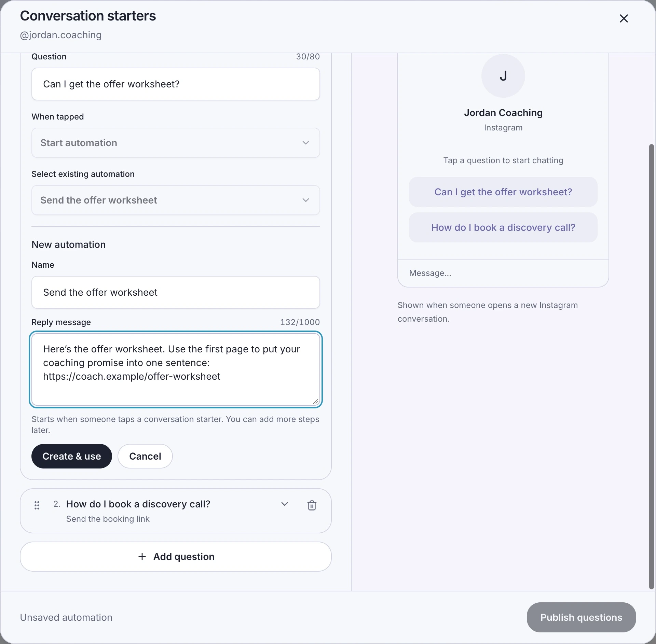
Task: Click 'Tap a question to start chatting' text
Action: pos(503,160)
